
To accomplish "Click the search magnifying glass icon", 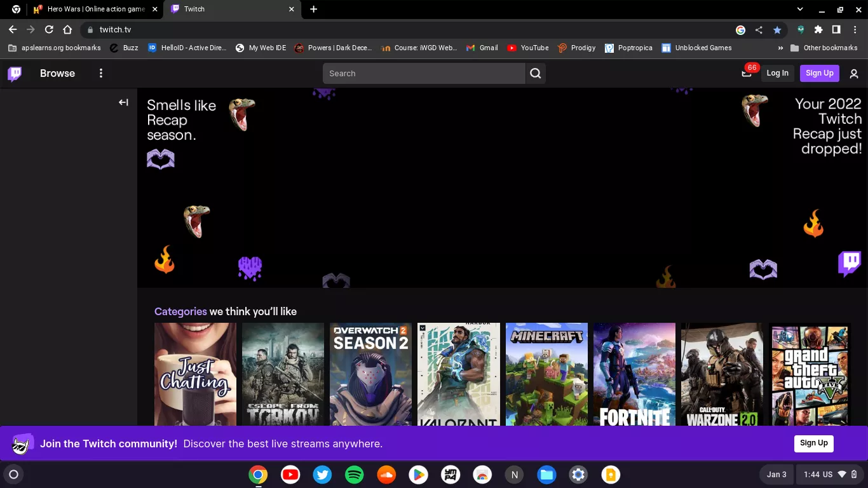I will (535, 73).
